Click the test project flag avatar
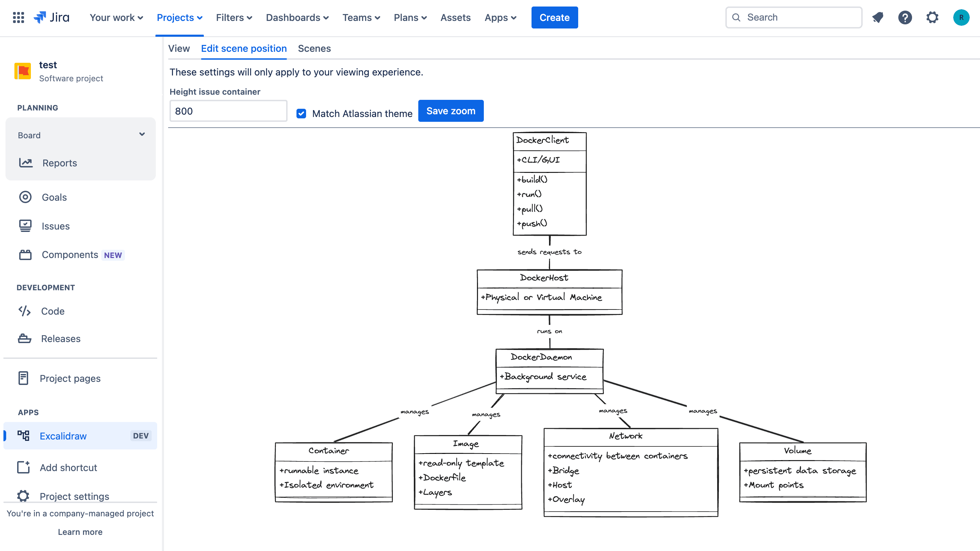 pyautogui.click(x=22, y=71)
